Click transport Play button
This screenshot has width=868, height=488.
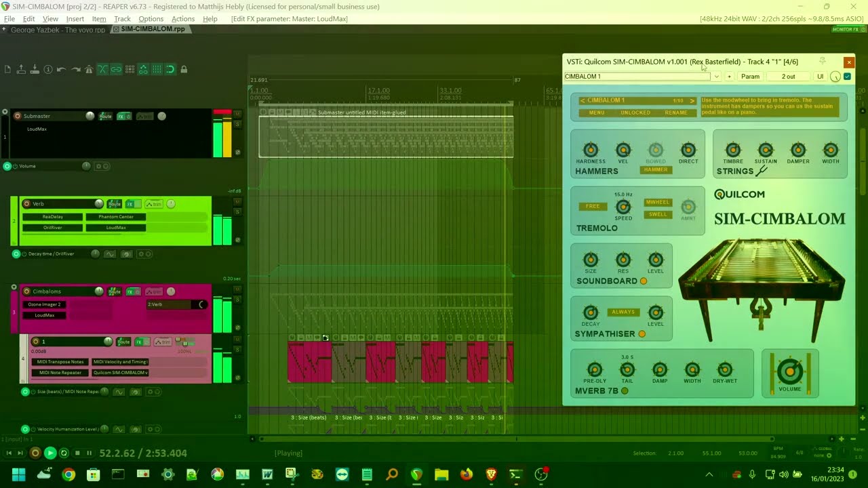[50, 453]
